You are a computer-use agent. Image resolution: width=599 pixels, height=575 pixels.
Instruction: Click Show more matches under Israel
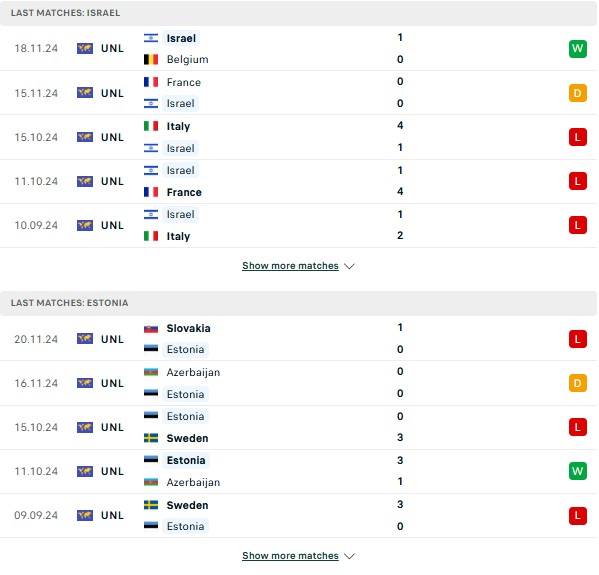coord(290,266)
